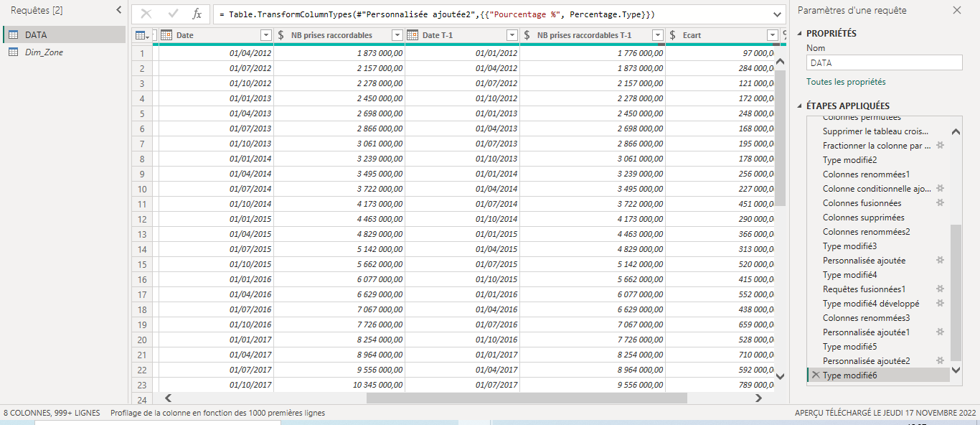This screenshot has height=425, width=980.
Task: Open filter dropdown for Date column
Action: point(266,35)
